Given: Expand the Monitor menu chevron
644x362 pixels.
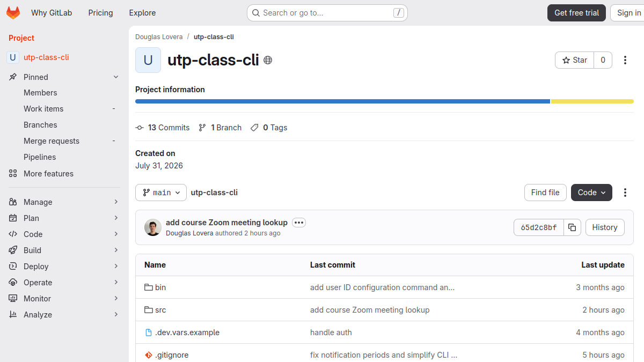Looking at the screenshot, I should pos(116,299).
